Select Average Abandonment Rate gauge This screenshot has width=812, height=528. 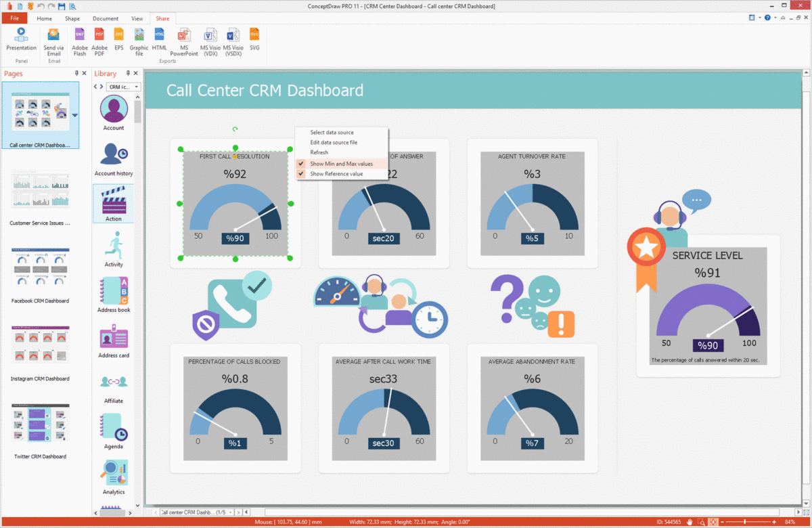532,409
